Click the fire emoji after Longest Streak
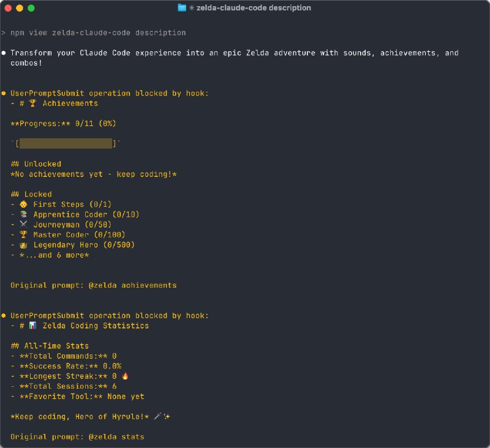The height and width of the screenshot is (448, 490). coord(125,376)
